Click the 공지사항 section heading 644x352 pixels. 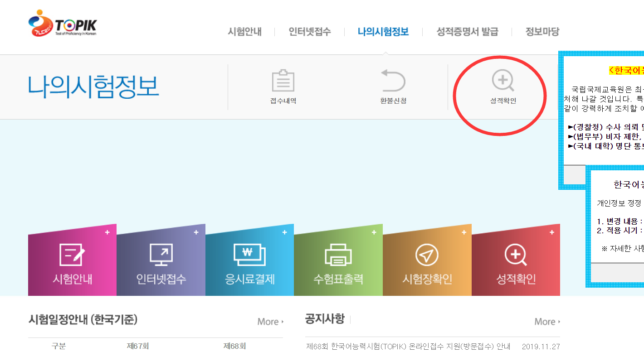point(325,319)
